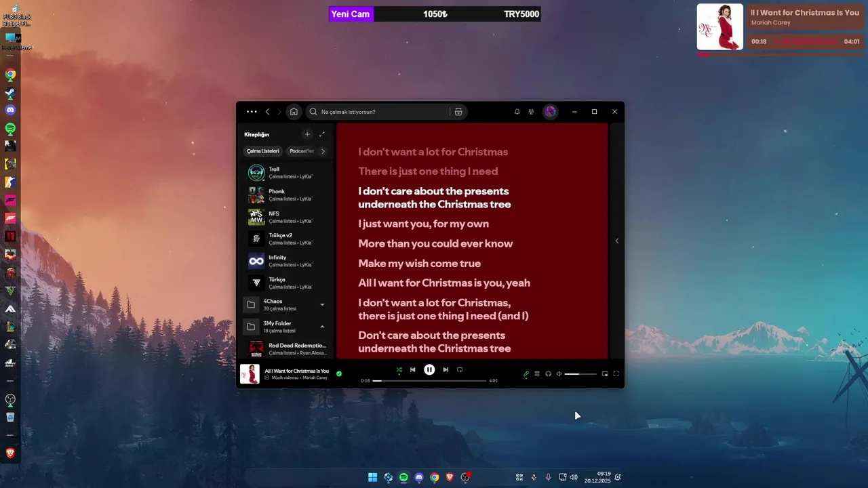868x488 pixels.
Task: Open Steam from the left dock
Action: tap(10, 93)
